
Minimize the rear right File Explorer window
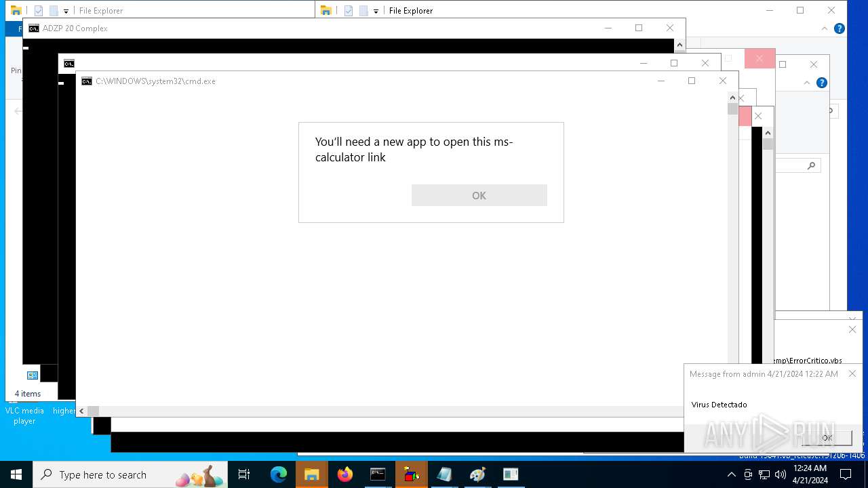pos(769,10)
